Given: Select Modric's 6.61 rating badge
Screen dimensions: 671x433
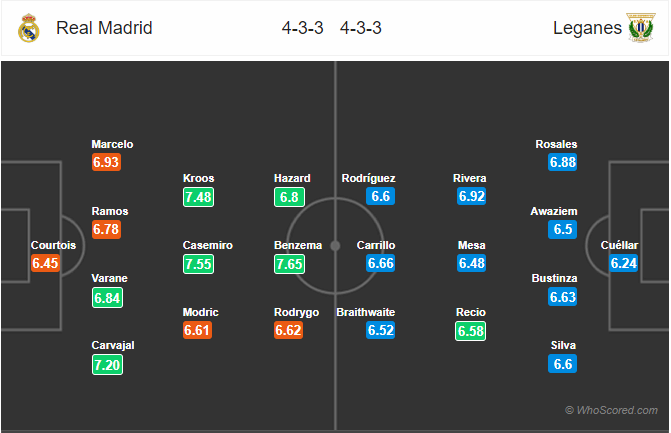Looking at the screenshot, I should click(x=197, y=330).
